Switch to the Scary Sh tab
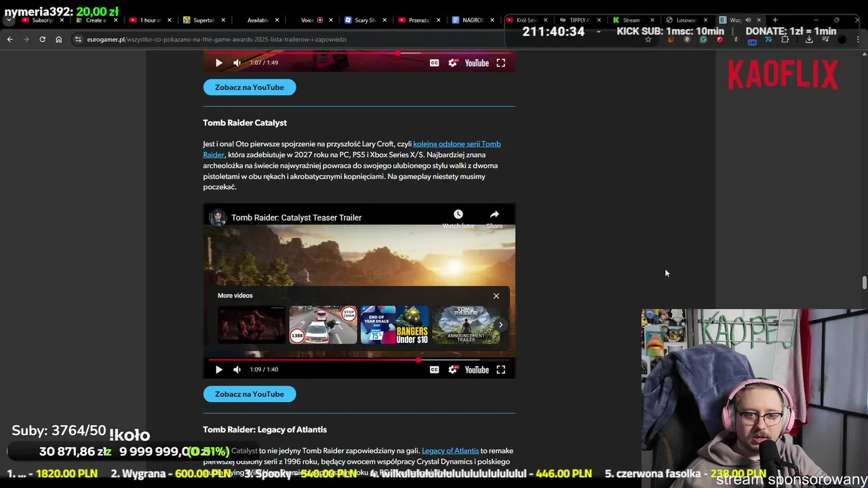This screenshot has height=488, width=868. [x=364, y=20]
